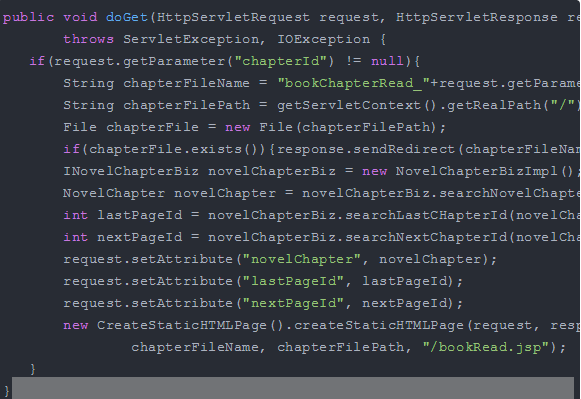Click the lastPageId variable declaration

(140, 215)
